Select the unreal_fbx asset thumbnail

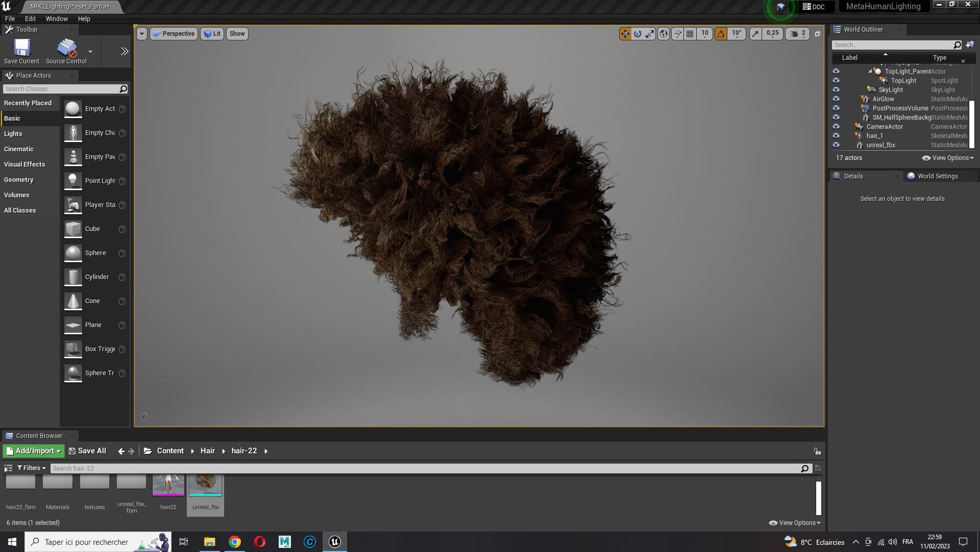pos(205,486)
